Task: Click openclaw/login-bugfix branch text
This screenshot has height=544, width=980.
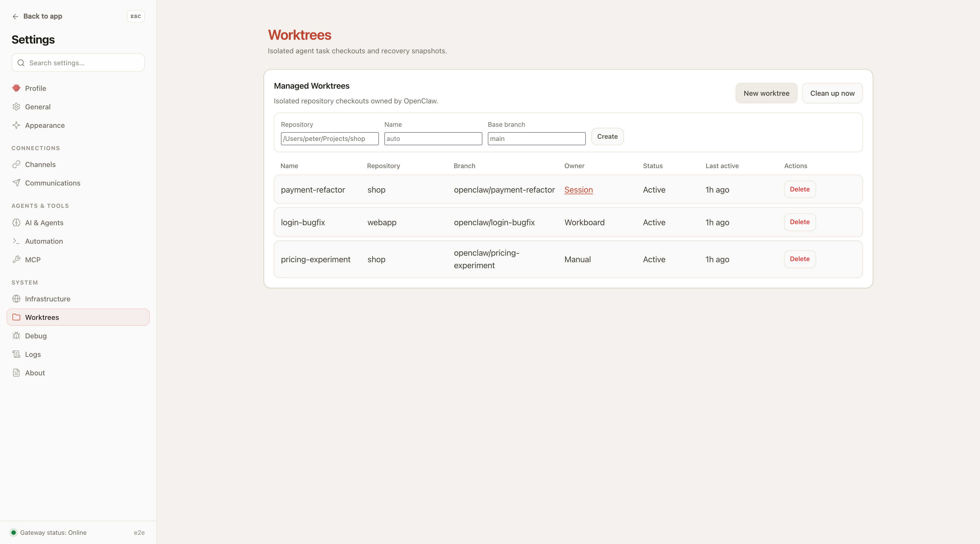Action: click(494, 222)
